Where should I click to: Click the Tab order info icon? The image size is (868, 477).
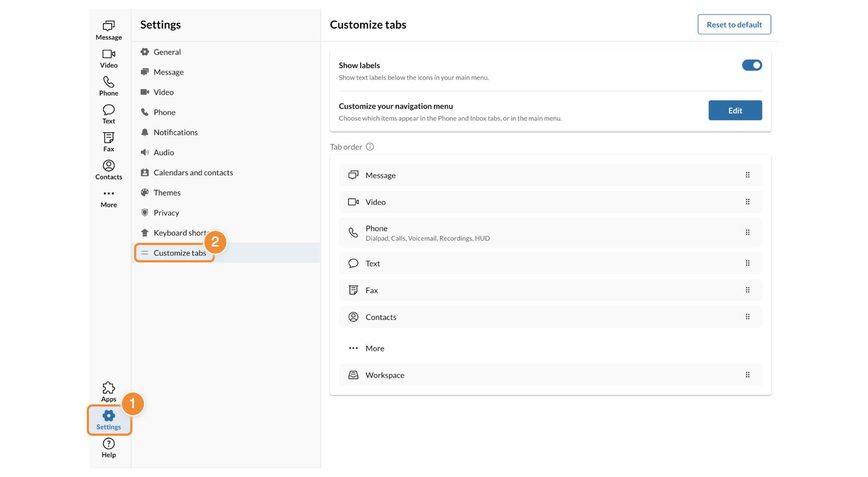[x=370, y=147]
